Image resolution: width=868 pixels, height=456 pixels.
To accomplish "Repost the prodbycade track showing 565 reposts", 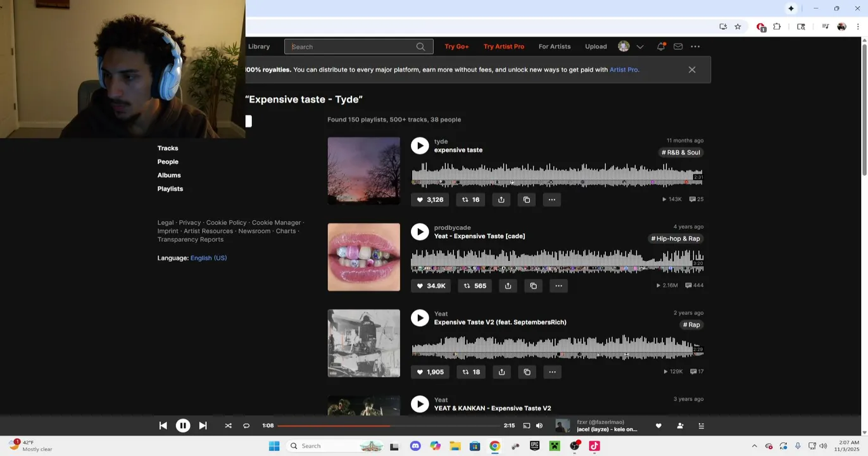I will point(475,286).
